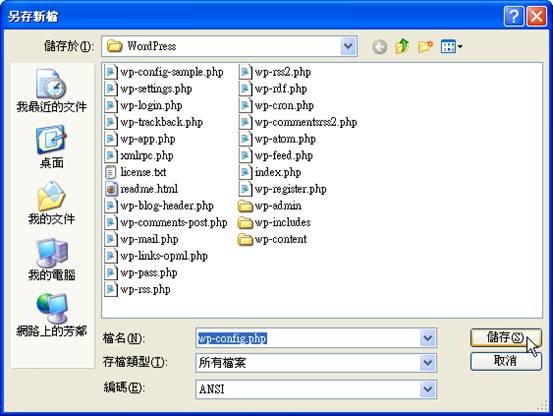Create a new folder icon

425,46
